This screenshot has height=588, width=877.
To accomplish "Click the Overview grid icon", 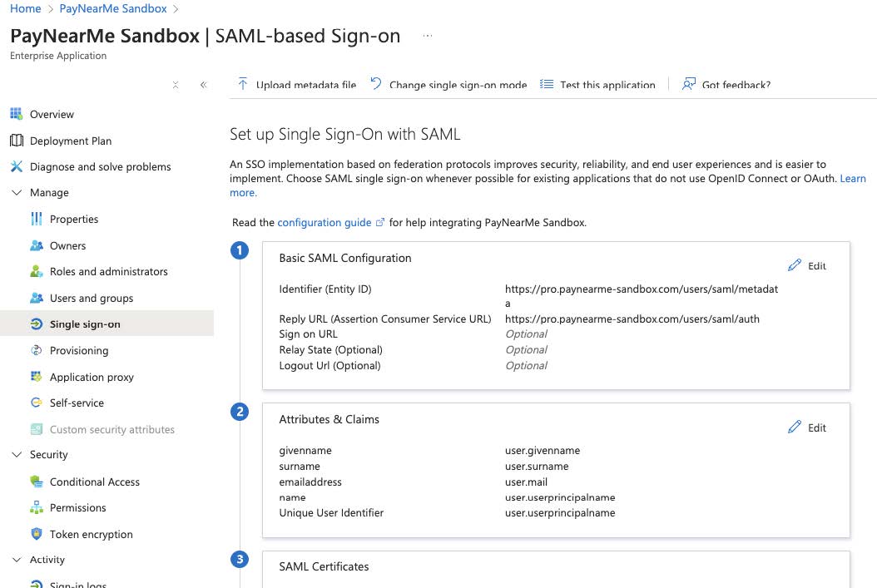I will tap(16, 114).
